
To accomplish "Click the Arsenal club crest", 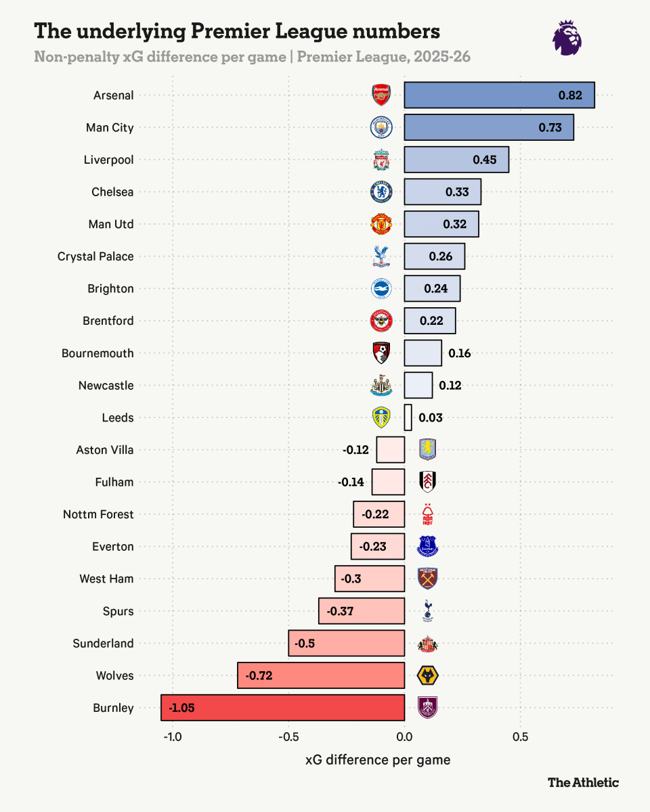I will click(x=381, y=95).
